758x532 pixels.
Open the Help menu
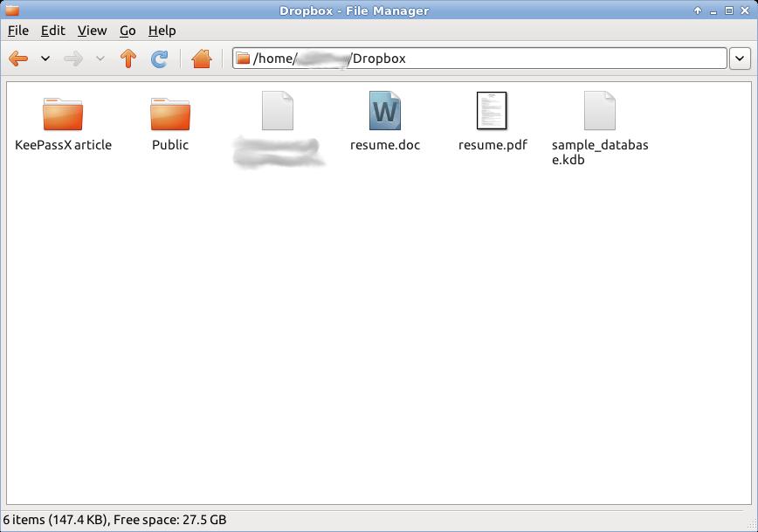tap(162, 31)
